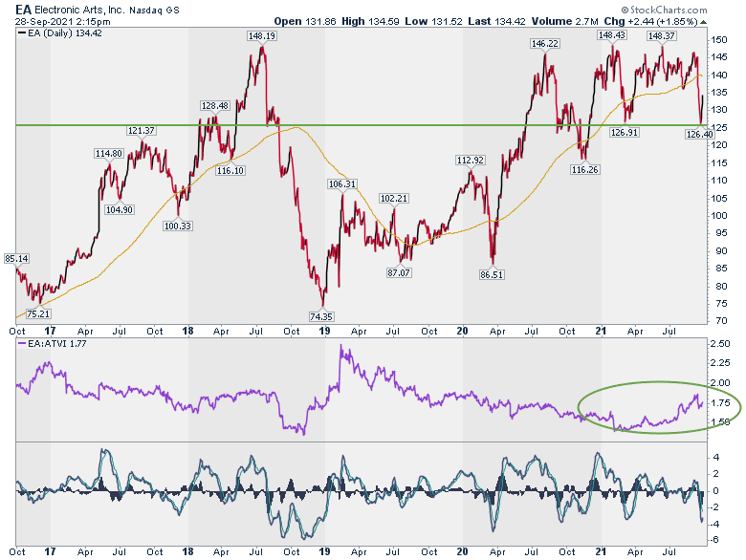Click the 100.33 price label
The image size is (746, 560).
(x=178, y=226)
